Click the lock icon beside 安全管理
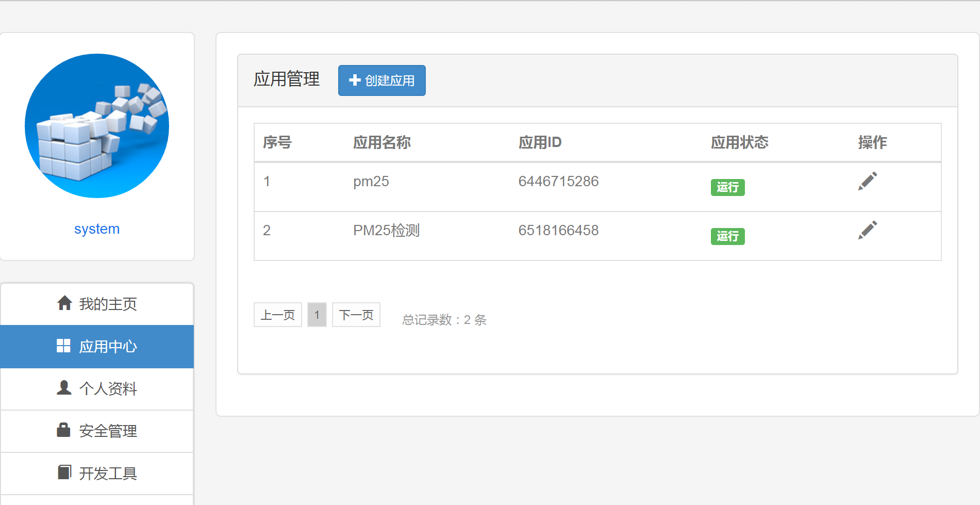Screen dimensions: 980x505 63,430
